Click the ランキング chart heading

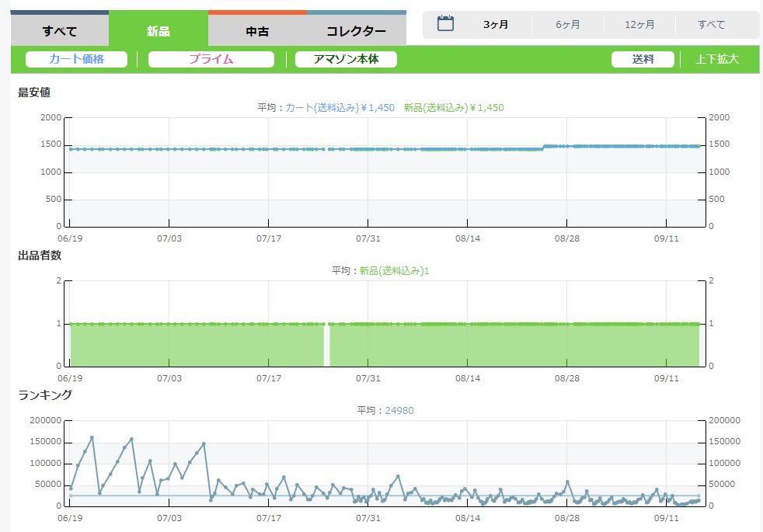point(45,395)
